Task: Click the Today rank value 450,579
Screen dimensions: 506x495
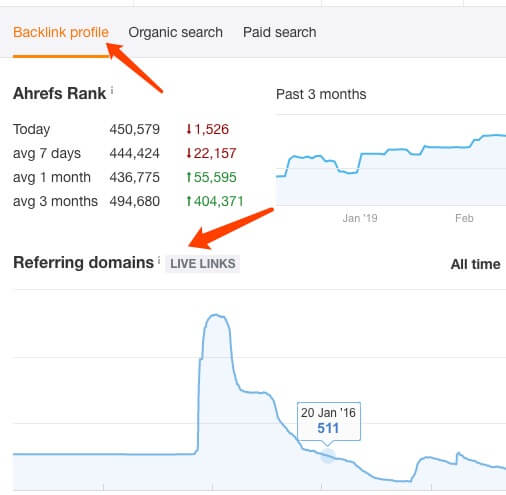Action: pyautogui.click(x=135, y=129)
